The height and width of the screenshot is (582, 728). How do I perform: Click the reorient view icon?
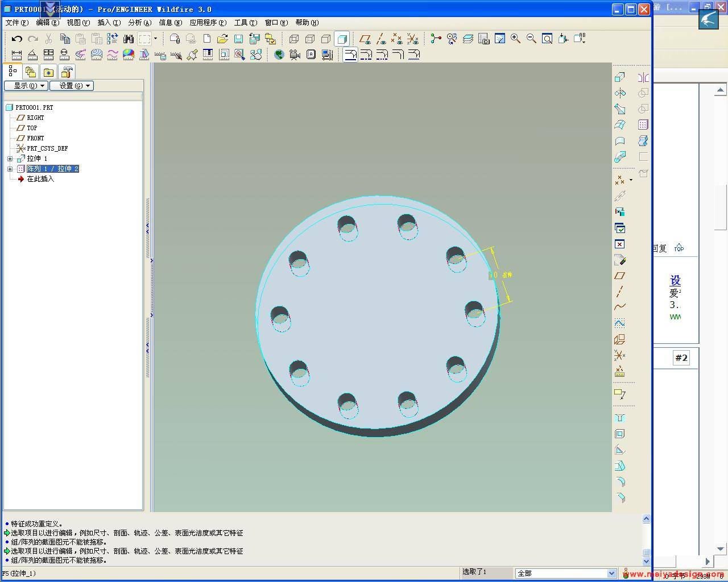[563, 39]
